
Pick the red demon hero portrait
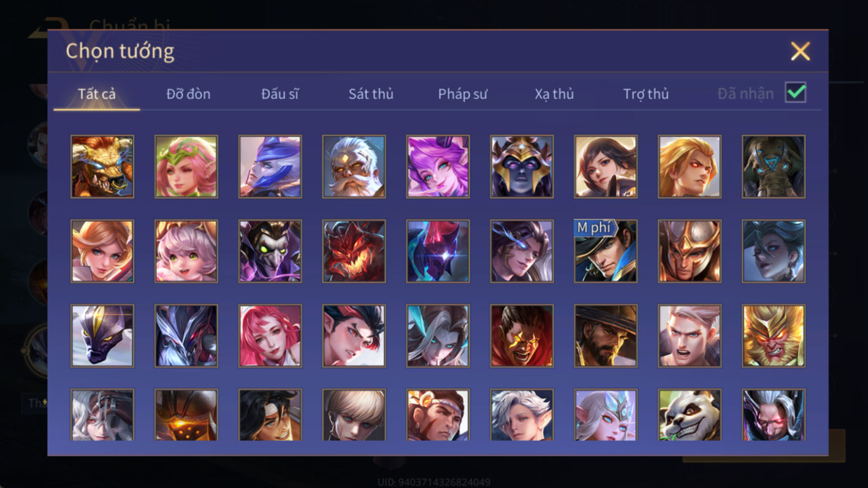354,251
